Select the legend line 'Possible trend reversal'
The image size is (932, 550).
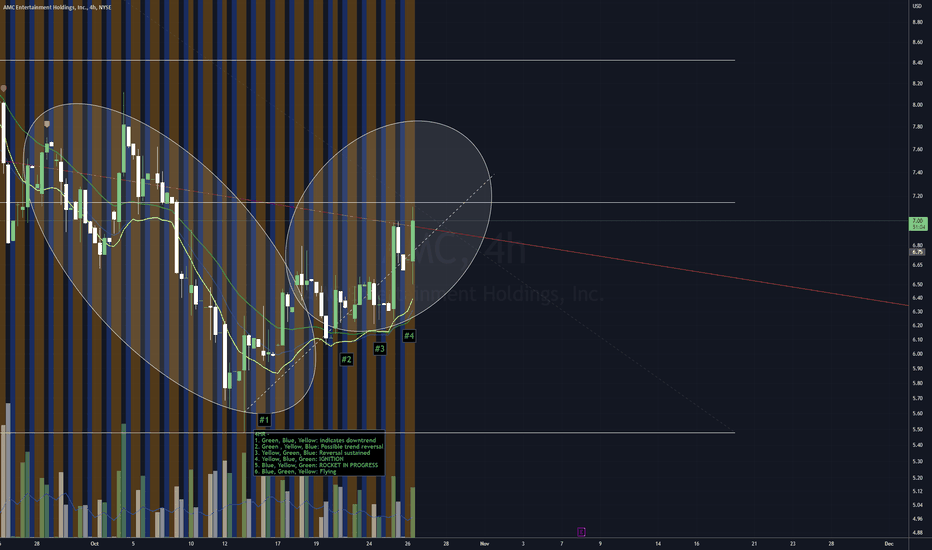pos(319,447)
